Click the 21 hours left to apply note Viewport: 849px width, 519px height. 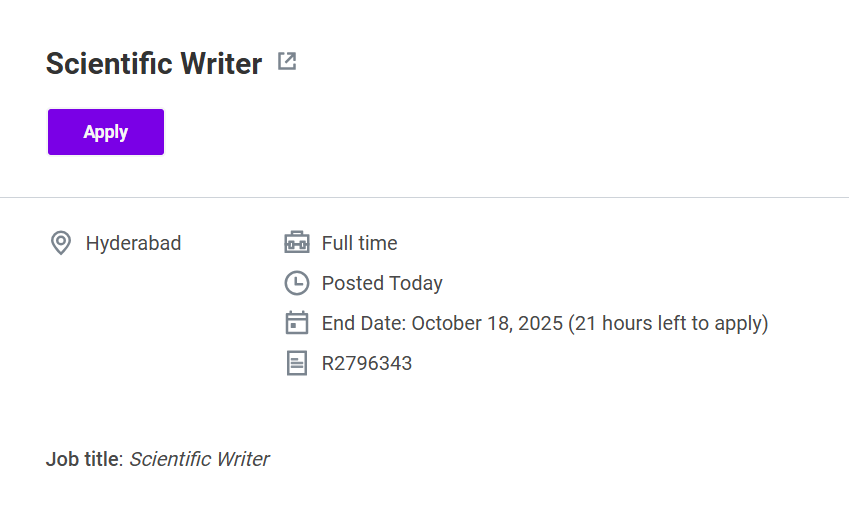668,323
